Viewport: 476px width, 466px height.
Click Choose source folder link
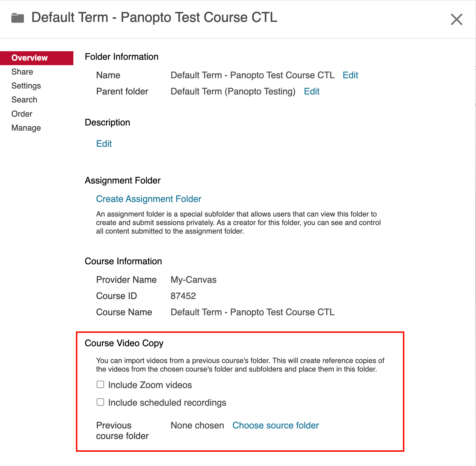[x=275, y=425]
